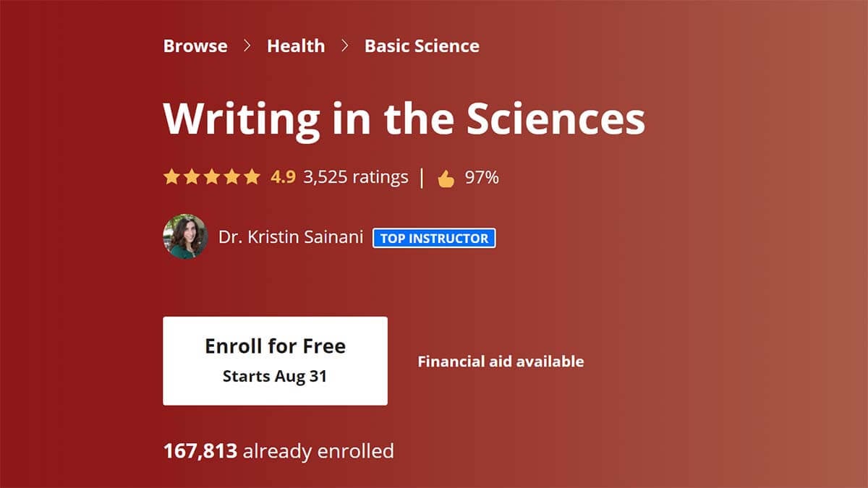Click the second gold rating star
The height and width of the screenshot is (488, 868).
[x=192, y=177]
